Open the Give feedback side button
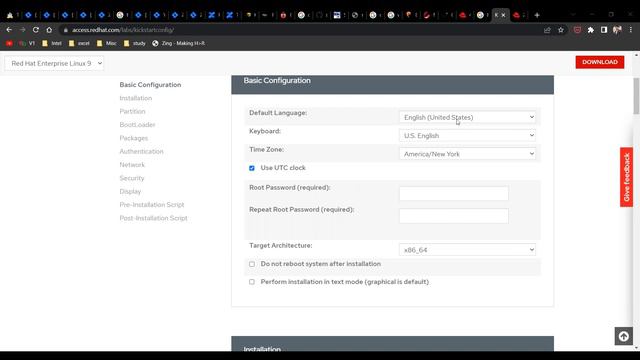 pyautogui.click(x=627, y=177)
